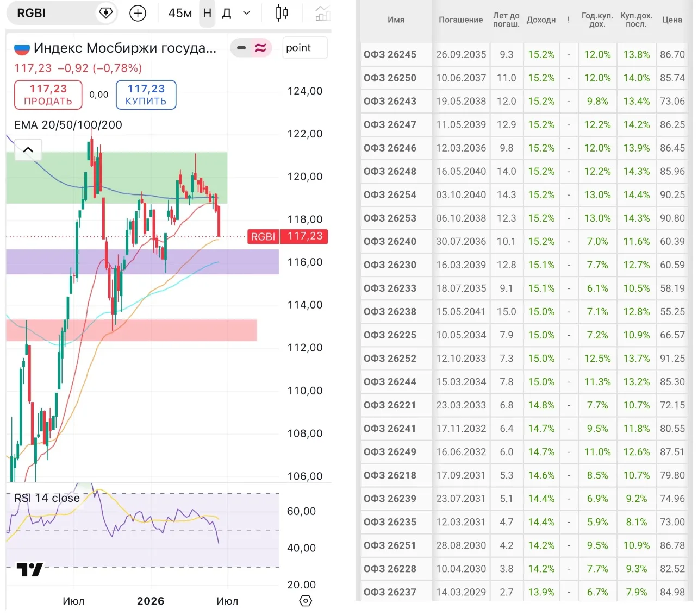Viewport: 698px width, 616px height.
Task: Click the dash button in the pill toggle
Action: pos(241,48)
